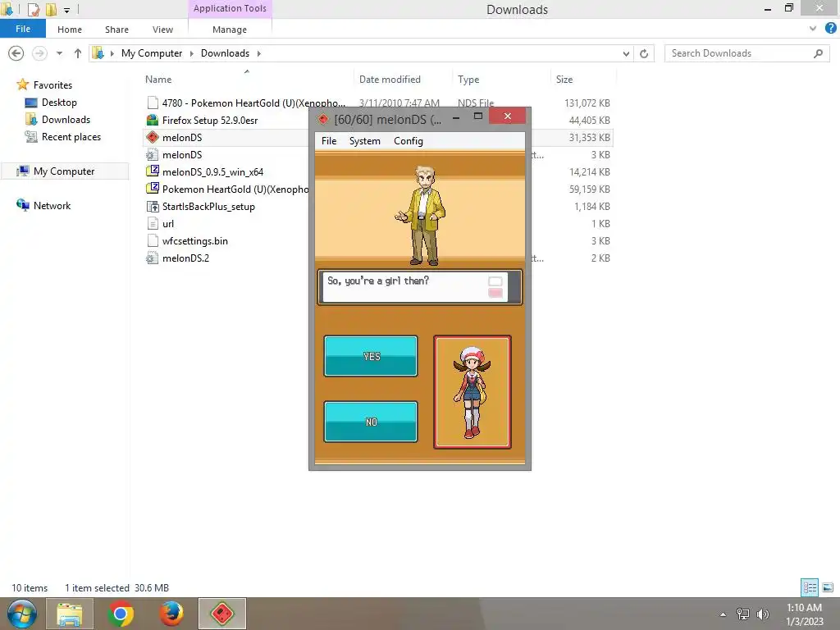Expand the ribbon with the chevron
The height and width of the screenshot is (630, 840).
(813, 29)
